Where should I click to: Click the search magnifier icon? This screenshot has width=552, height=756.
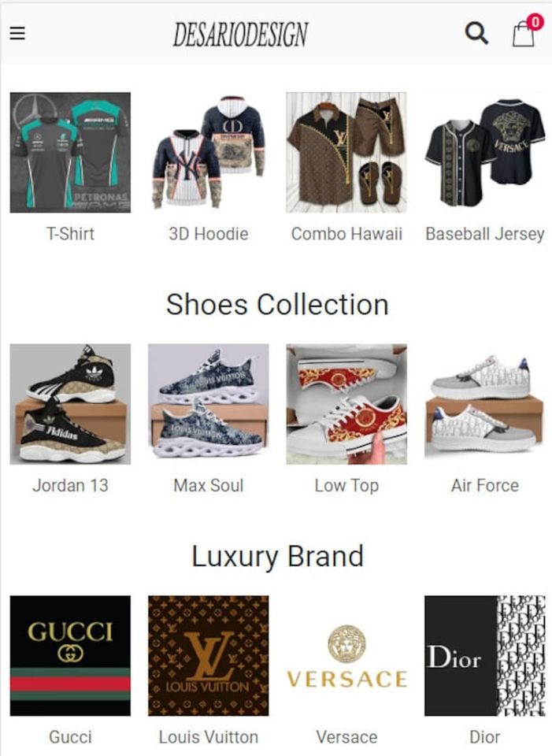click(x=476, y=33)
